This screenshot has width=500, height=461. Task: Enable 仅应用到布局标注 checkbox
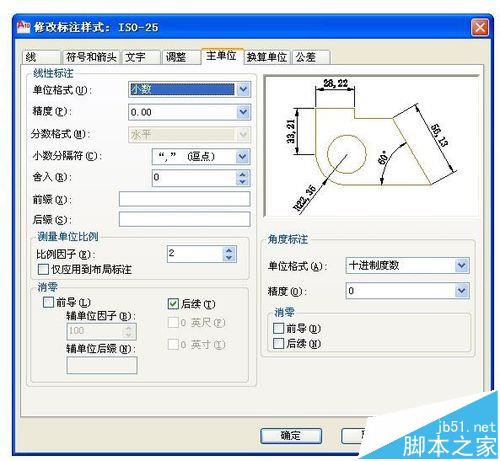pyautogui.click(x=43, y=269)
